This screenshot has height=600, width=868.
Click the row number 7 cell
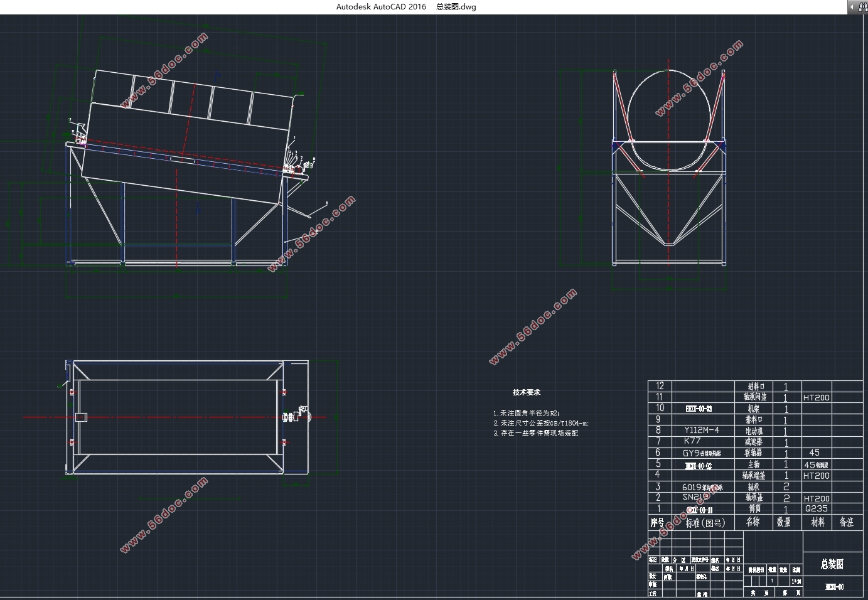click(658, 441)
